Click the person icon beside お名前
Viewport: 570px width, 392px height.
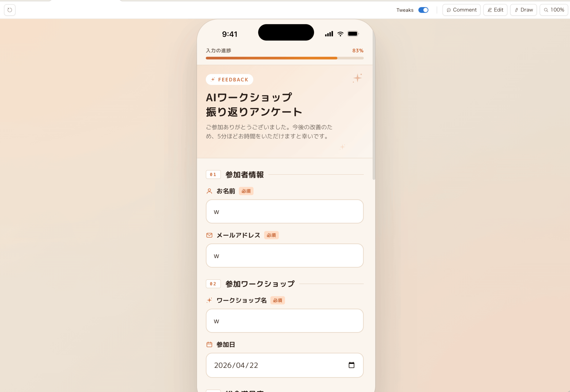tap(209, 191)
